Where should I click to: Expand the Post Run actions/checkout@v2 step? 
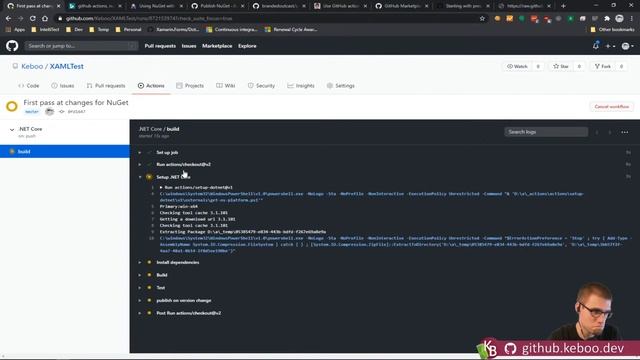coord(189,313)
